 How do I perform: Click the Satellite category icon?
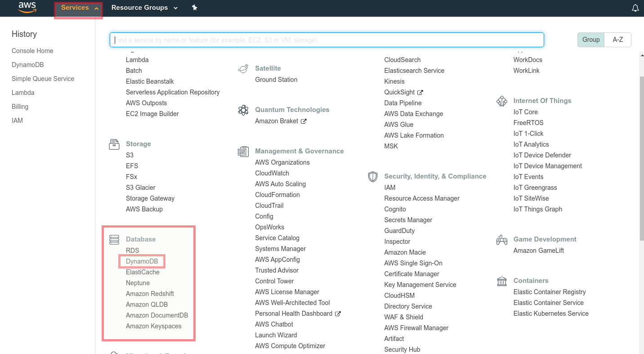click(243, 69)
